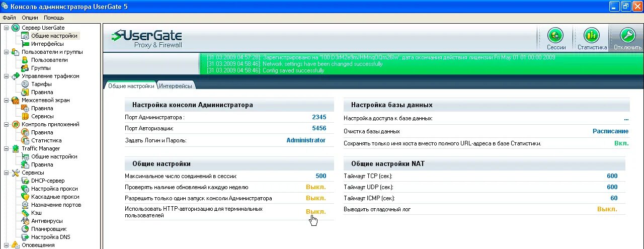The height and width of the screenshot is (249, 644).
Task: Select the Межсетевой экран label
Action: (x=46, y=100)
